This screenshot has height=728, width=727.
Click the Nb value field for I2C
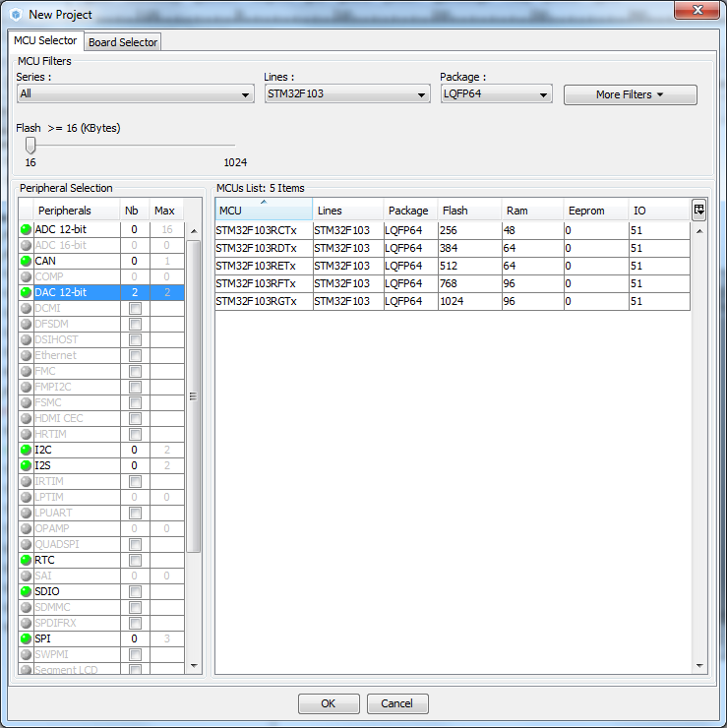coord(135,450)
